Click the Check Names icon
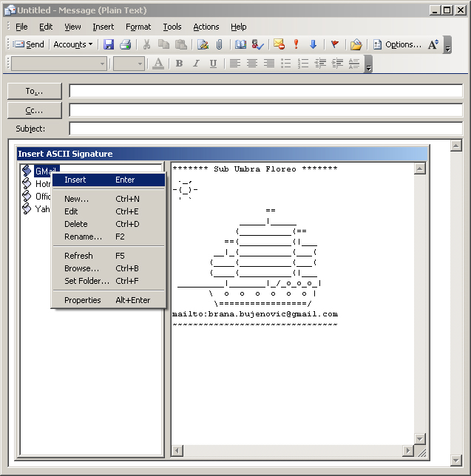471x476 pixels. (257, 44)
